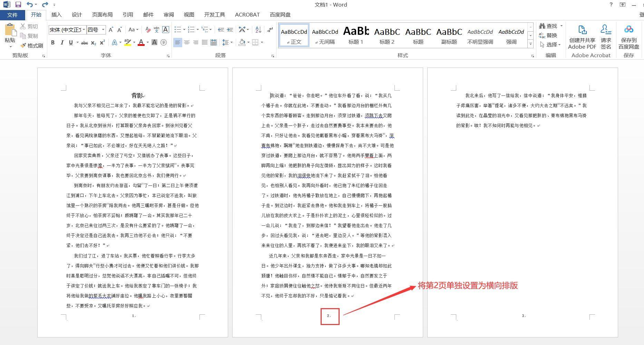Apply paragraph shading with the paint bucket
Viewport: 644px width, 345px height.
(x=242, y=42)
